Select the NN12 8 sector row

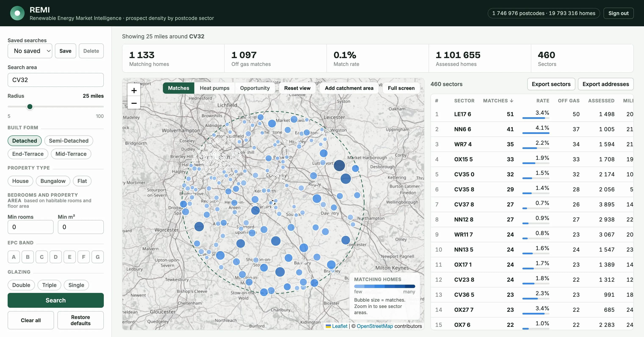[x=532, y=219]
